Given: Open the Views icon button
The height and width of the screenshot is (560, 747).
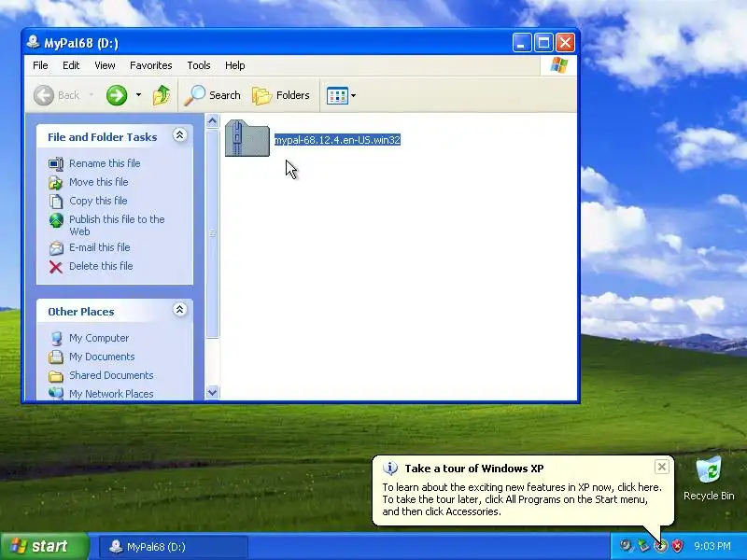Looking at the screenshot, I should 337,95.
